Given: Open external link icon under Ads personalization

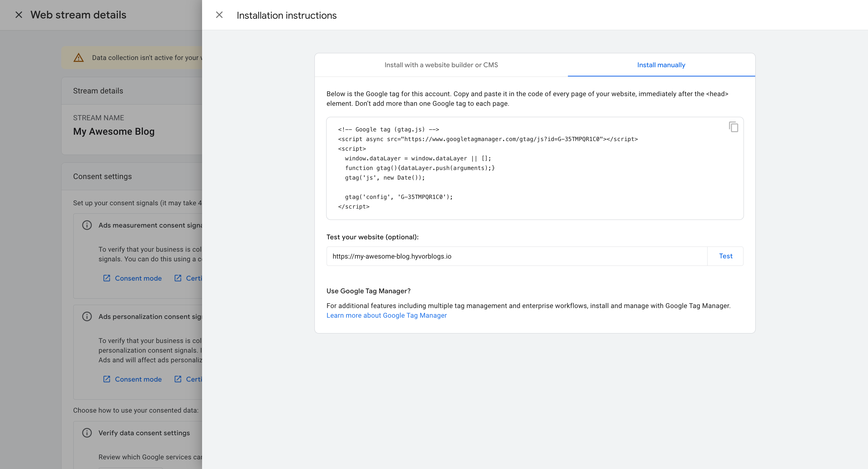Looking at the screenshot, I should (x=178, y=379).
